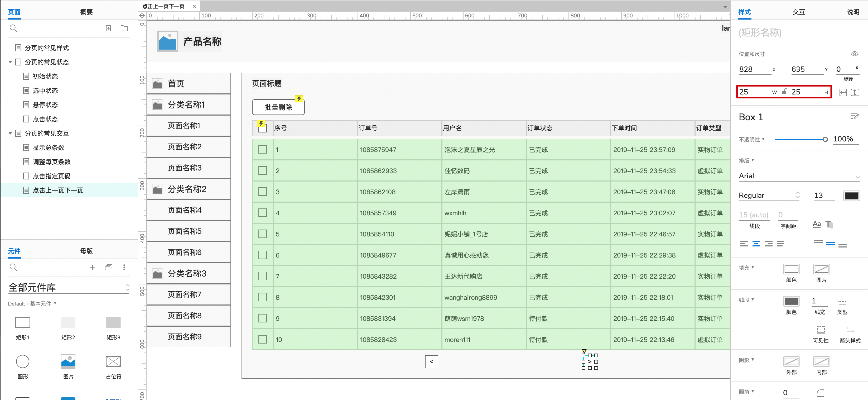Close the 点击上一页下一页 canvas tab
The image size is (868, 400).
pos(194,6)
